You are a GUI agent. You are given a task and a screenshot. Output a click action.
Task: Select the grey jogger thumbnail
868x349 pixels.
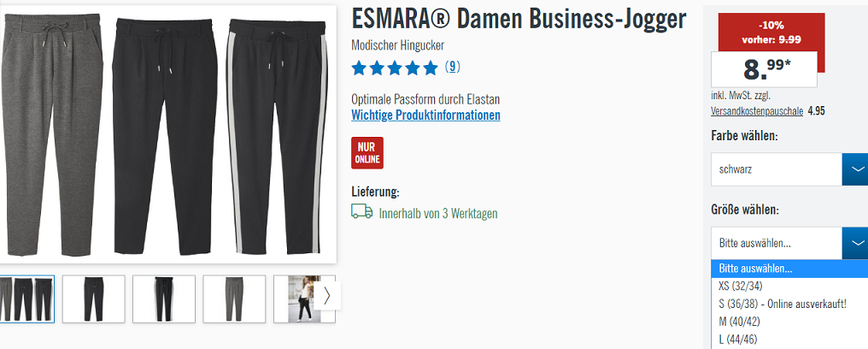pos(234,299)
